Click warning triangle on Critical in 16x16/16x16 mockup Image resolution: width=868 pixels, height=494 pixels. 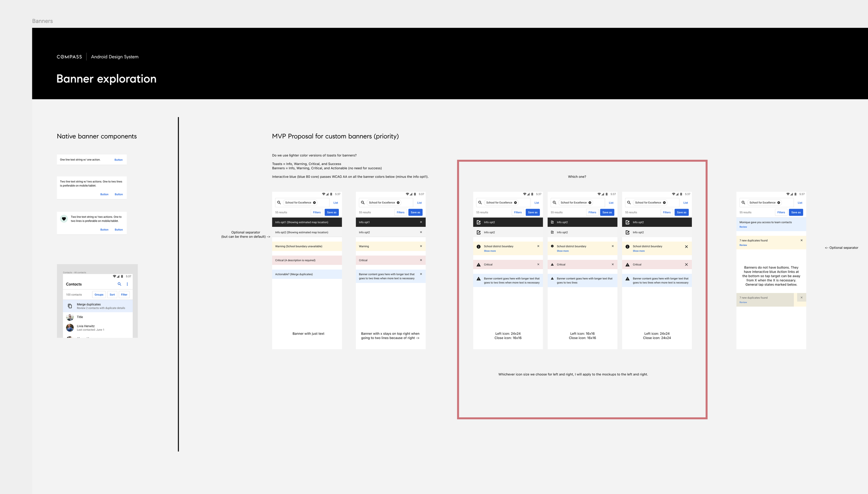(552, 264)
